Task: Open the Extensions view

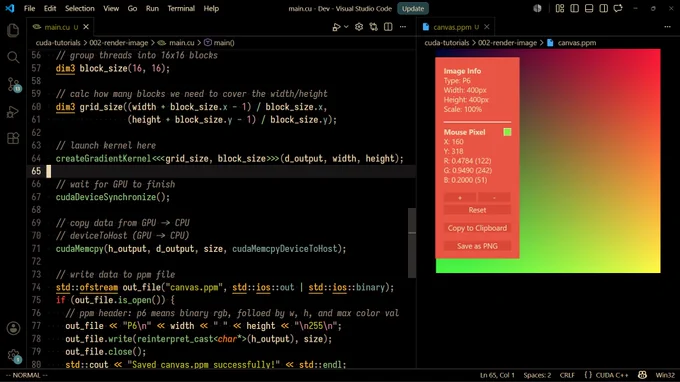Action: pos(13,139)
